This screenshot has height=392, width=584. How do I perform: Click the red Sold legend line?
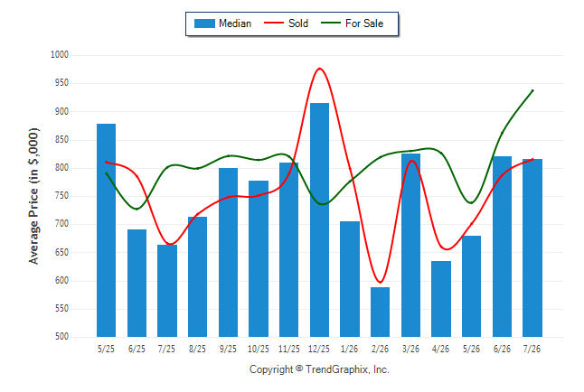[274, 23]
